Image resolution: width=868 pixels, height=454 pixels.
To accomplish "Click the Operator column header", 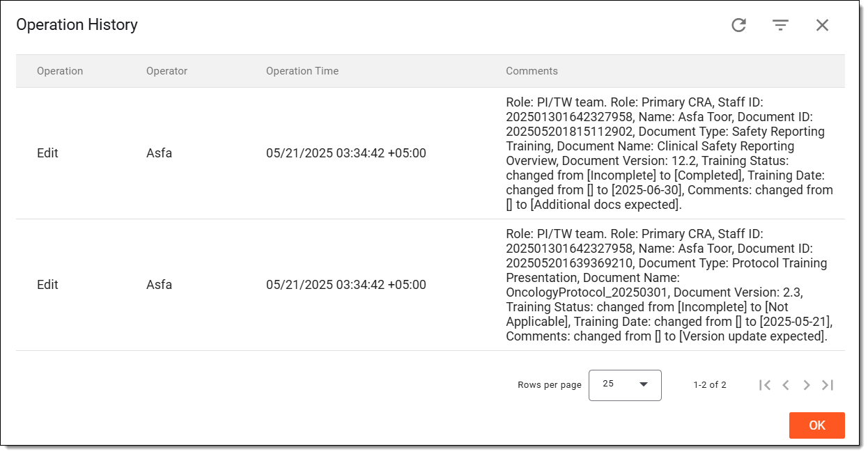I will (166, 71).
